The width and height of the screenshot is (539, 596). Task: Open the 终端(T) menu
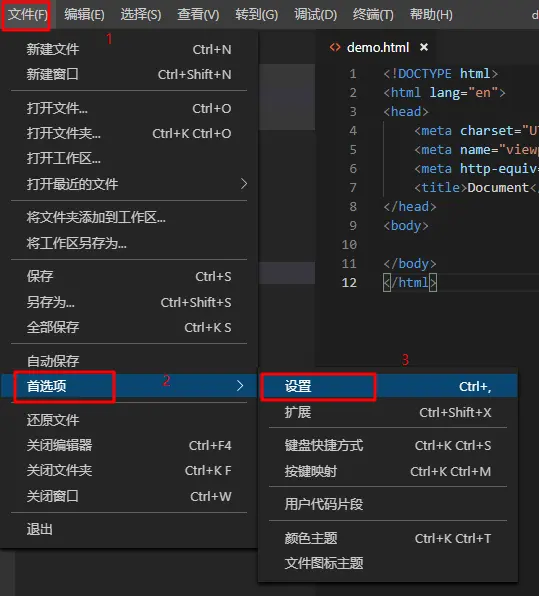click(x=373, y=15)
